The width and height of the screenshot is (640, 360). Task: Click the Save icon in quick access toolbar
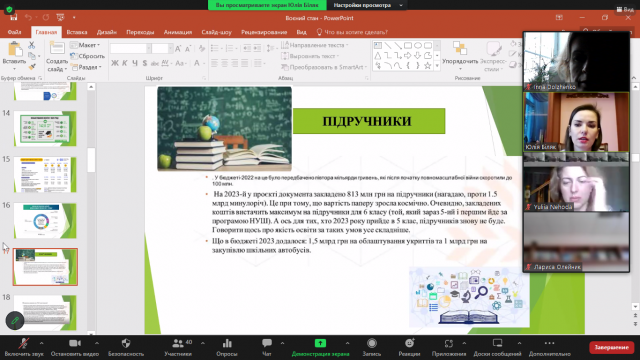14,18
